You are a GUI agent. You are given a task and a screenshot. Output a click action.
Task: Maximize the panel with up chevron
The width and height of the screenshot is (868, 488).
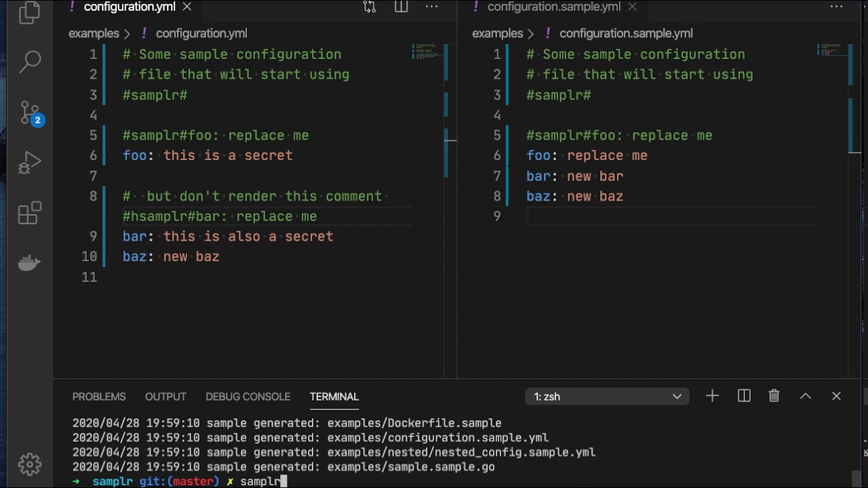tap(806, 396)
